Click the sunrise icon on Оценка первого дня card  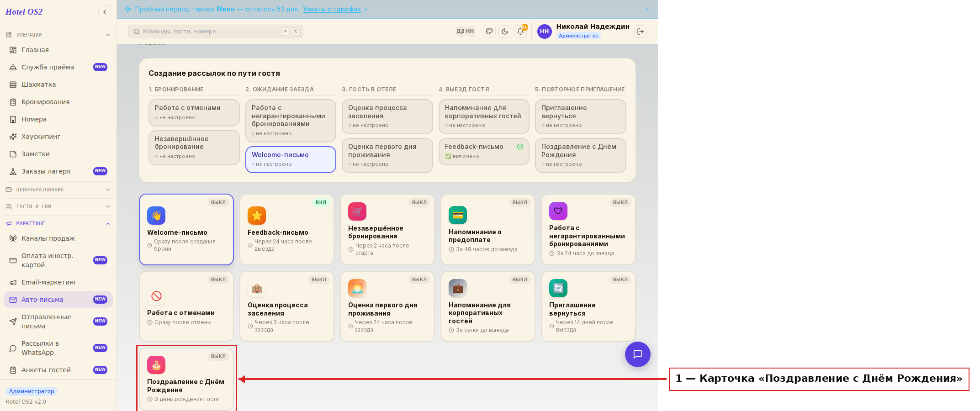(357, 288)
